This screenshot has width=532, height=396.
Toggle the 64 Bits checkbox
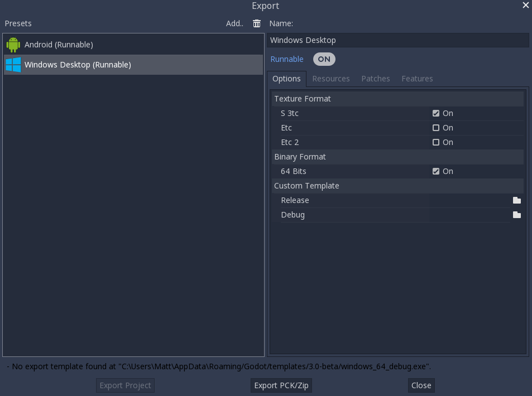436,171
